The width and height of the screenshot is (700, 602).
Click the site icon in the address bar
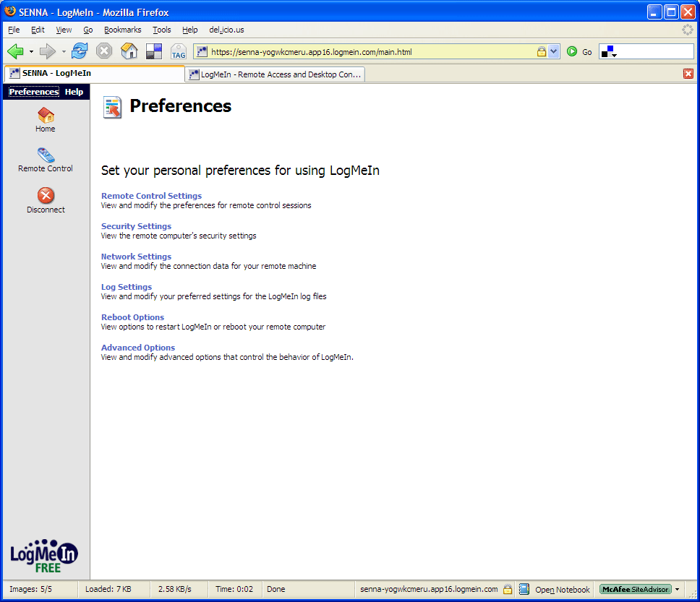coord(202,52)
